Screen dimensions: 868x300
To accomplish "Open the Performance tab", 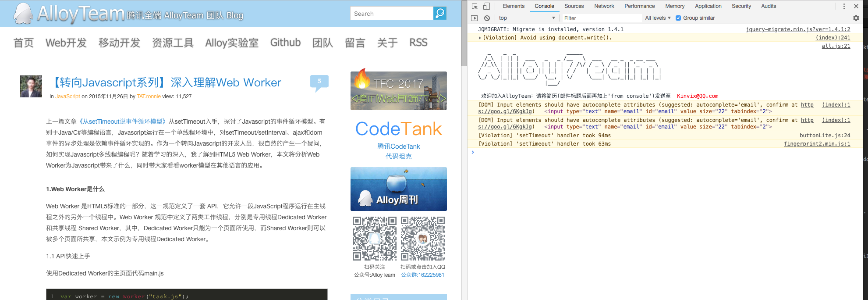I will (640, 6).
